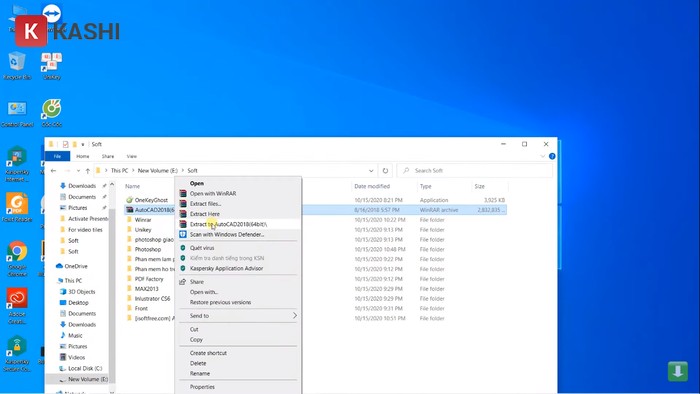Sort by the Date modified column
Screen dimensions: 700x394
[x=372, y=187]
